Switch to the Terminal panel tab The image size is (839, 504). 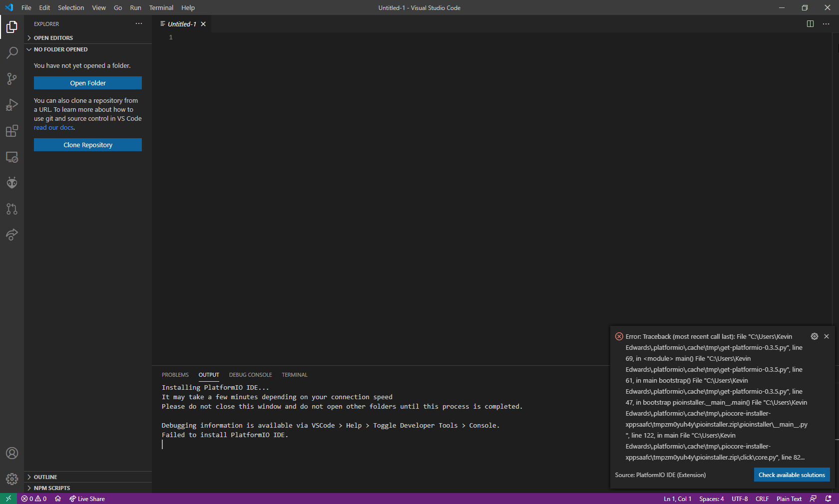point(295,375)
